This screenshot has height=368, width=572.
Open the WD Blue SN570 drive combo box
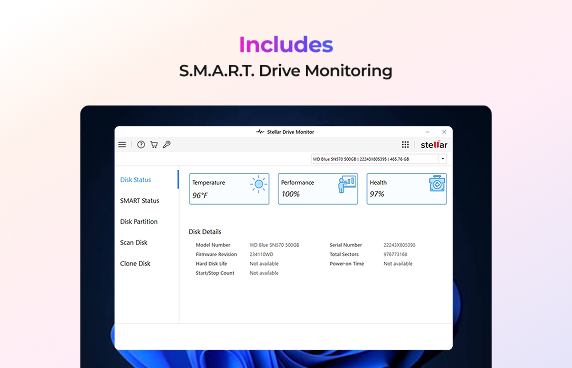click(x=379, y=159)
